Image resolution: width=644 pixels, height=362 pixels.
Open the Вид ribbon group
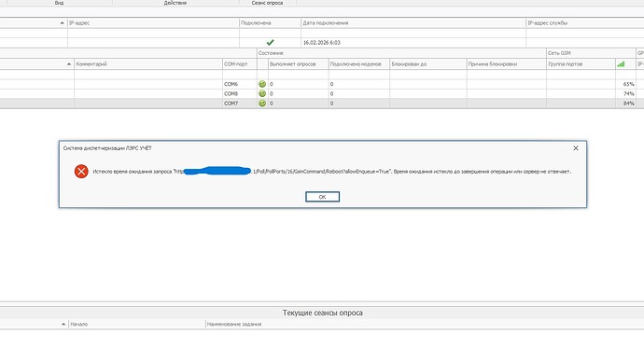pos(59,3)
